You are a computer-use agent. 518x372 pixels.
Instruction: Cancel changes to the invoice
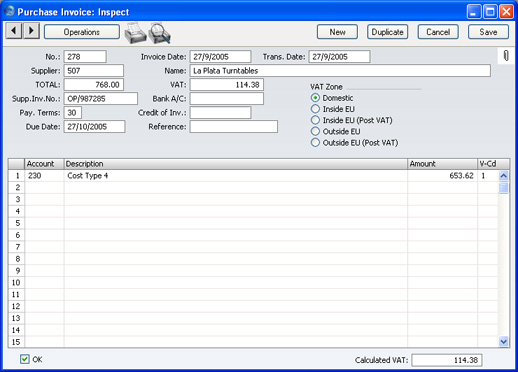pos(438,32)
